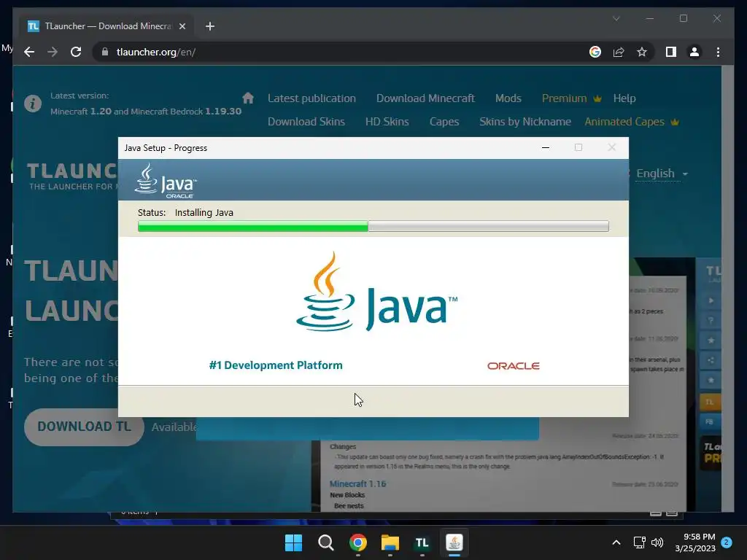This screenshot has width=747, height=560.
Task: Click the DOWNLOAD TL button
Action: pos(85,427)
